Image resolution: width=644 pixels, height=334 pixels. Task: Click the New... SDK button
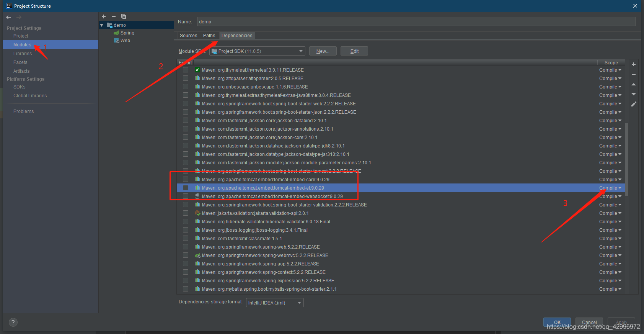coord(323,51)
